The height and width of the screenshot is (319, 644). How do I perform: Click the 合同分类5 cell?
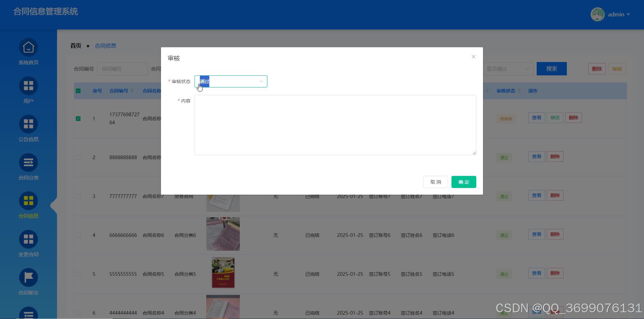coord(185,274)
